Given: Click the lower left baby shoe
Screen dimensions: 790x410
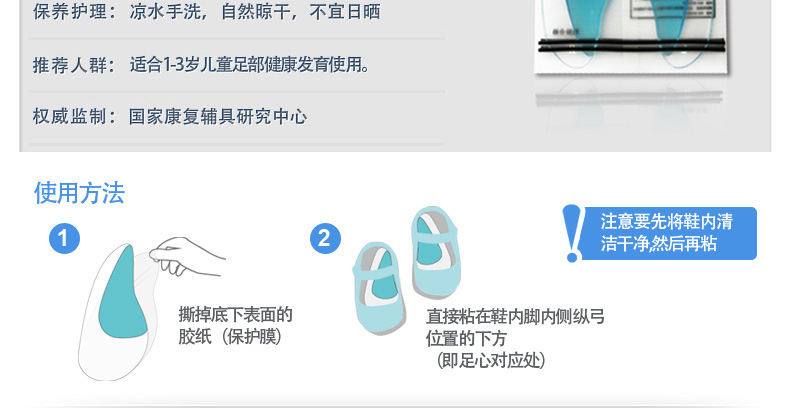Looking at the screenshot, I should 379,288.
